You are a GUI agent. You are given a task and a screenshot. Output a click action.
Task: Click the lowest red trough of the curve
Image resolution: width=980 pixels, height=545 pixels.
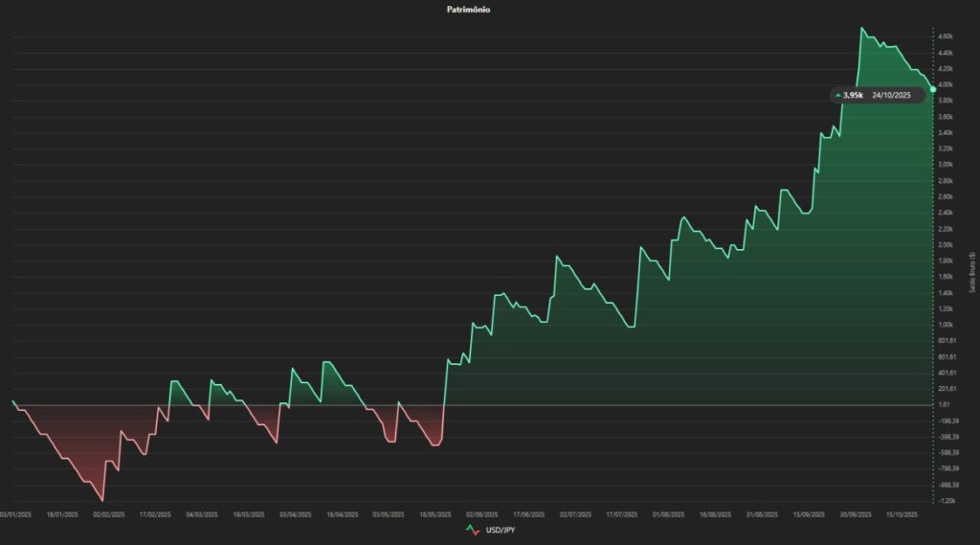[x=102, y=500]
